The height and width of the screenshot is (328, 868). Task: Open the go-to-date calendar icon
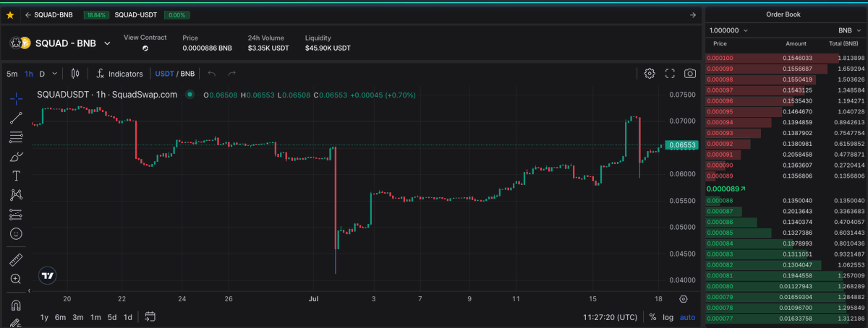(x=150, y=316)
